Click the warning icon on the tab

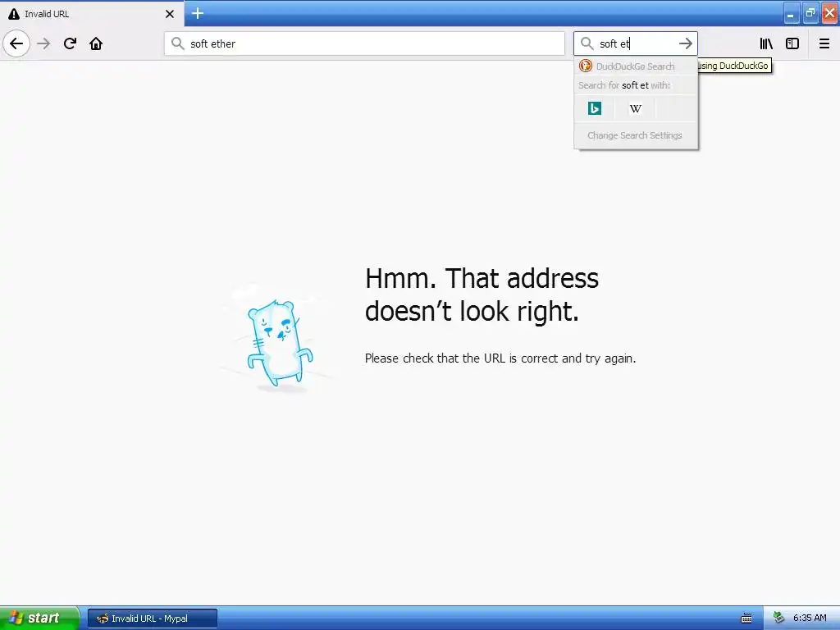pyautogui.click(x=14, y=14)
